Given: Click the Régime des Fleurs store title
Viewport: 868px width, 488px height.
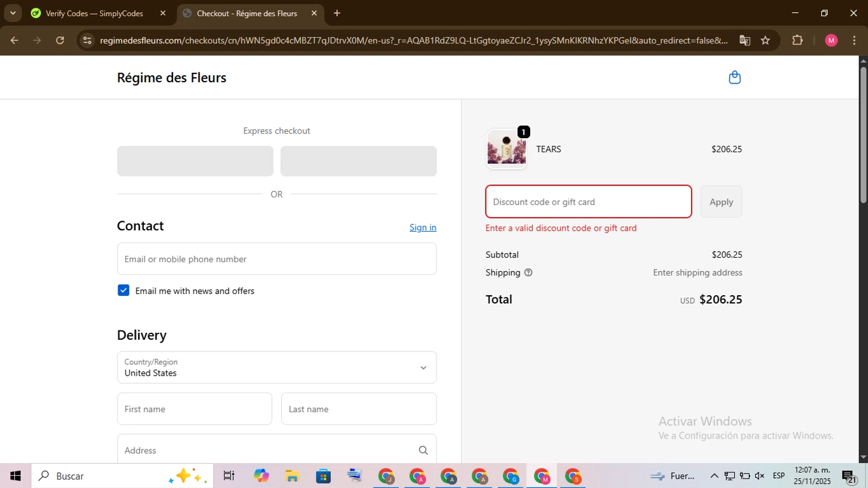Looking at the screenshot, I should coord(172,78).
